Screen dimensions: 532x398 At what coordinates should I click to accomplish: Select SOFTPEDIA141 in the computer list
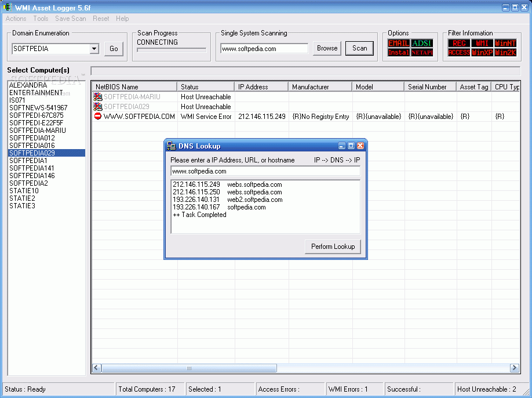[46, 168]
